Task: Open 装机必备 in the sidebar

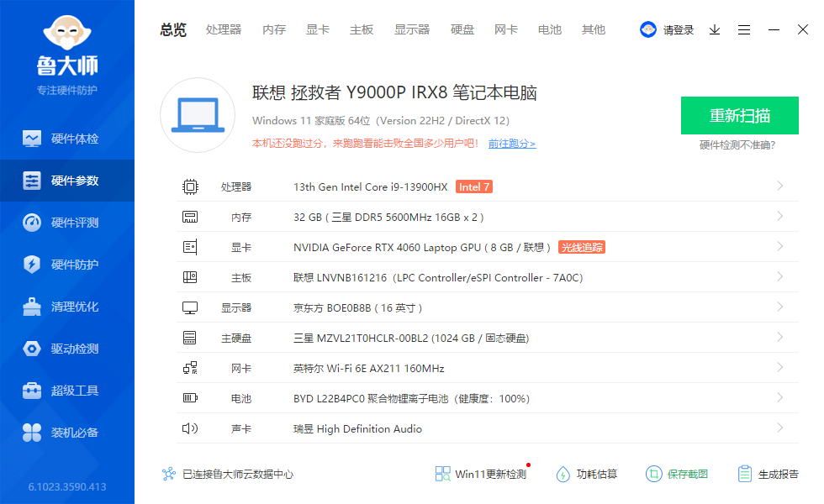Action: [66, 433]
